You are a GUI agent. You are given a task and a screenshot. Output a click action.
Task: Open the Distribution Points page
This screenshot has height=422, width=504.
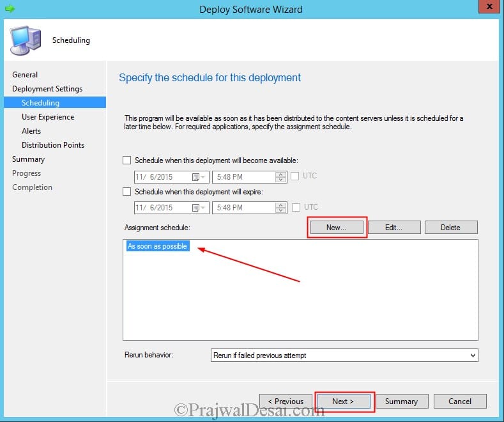[x=53, y=145]
